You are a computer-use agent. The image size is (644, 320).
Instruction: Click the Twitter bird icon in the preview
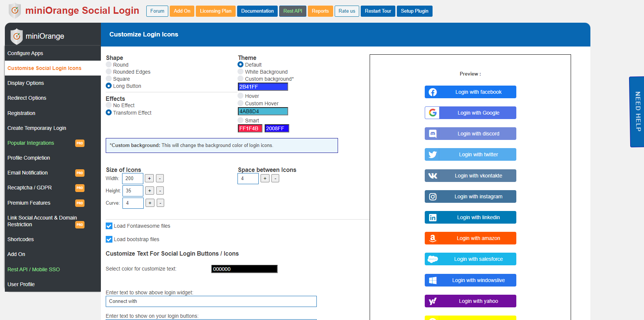(x=433, y=154)
